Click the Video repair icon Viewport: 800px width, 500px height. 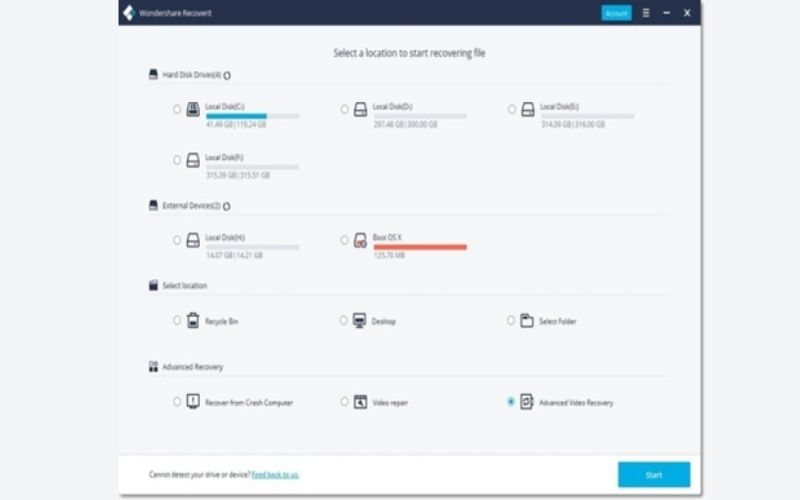359,402
